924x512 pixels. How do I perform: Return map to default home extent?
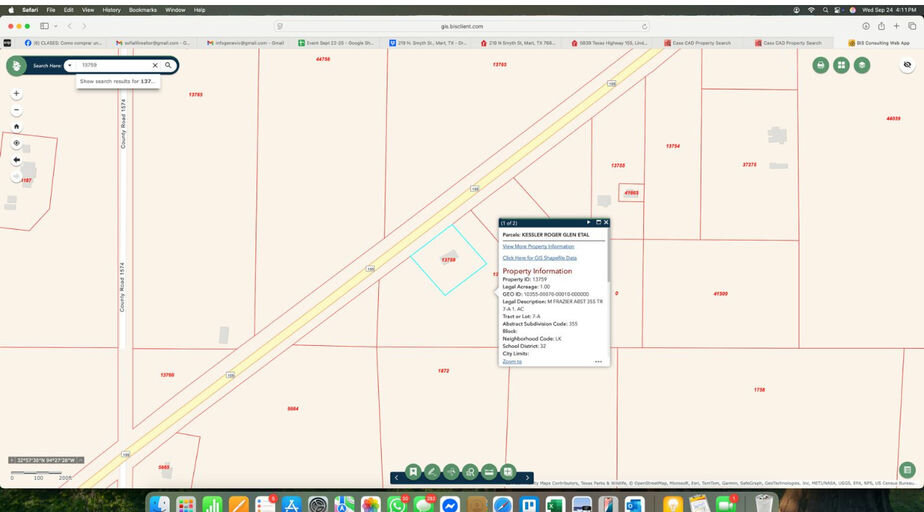pos(16,127)
